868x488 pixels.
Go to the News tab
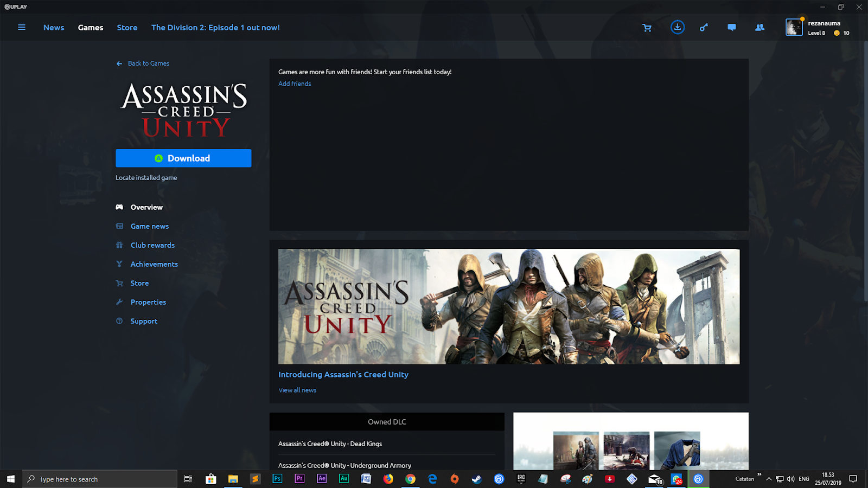coord(54,28)
